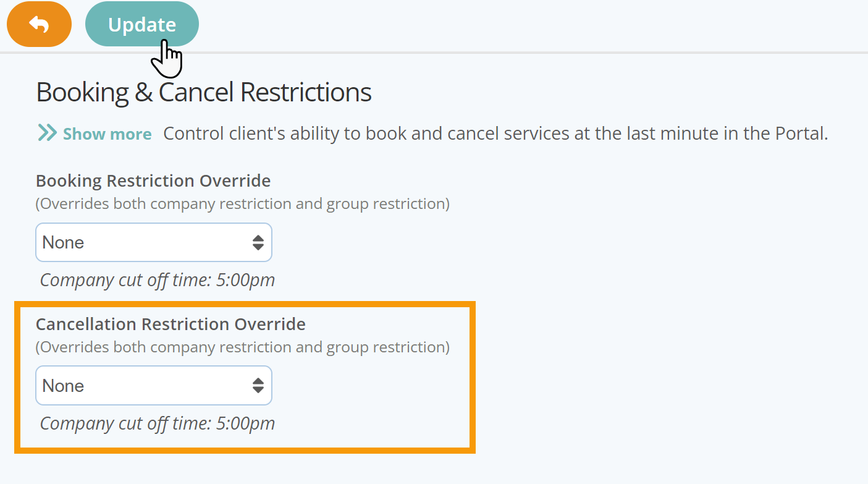
Task: Click up-down arrows on Cancellation Restriction dropdown
Action: tap(258, 386)
